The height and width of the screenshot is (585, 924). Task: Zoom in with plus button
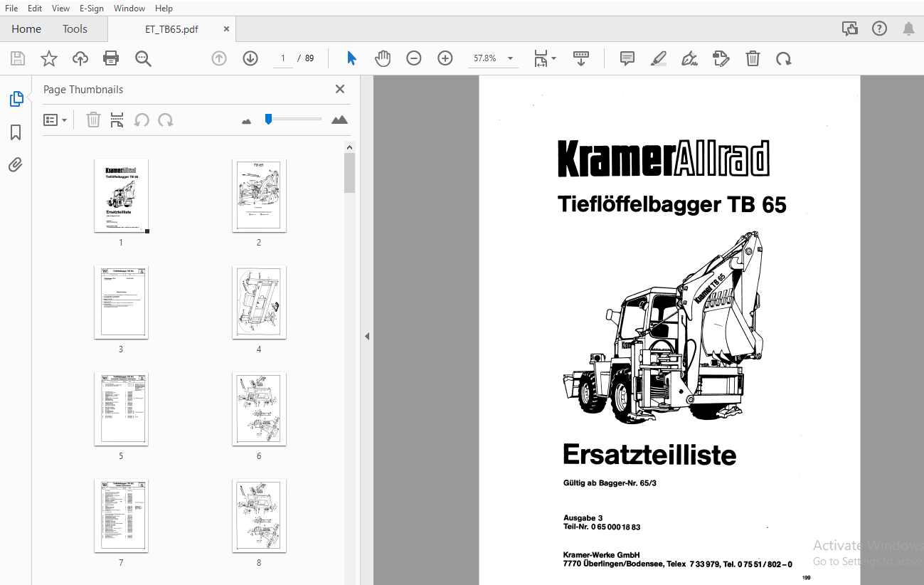click(445, 58)
